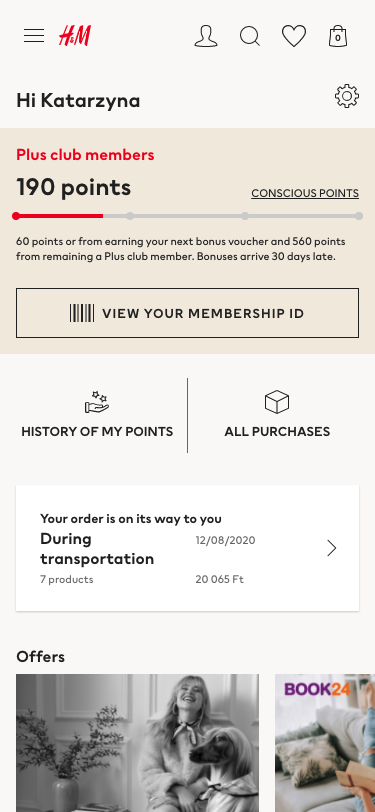Open search with the magnifier icon
Screen dimensions: 375x812
pos(250,36)
